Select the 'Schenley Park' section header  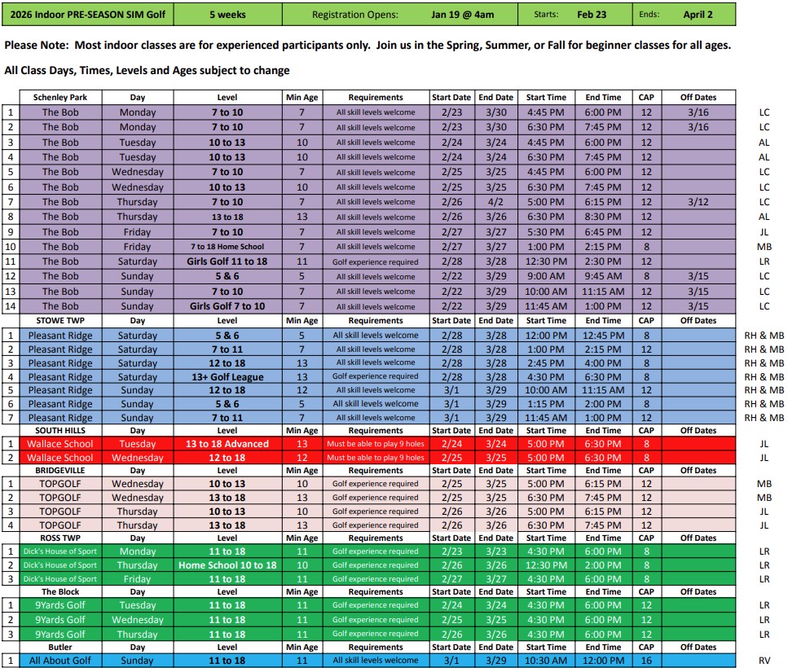60,98
